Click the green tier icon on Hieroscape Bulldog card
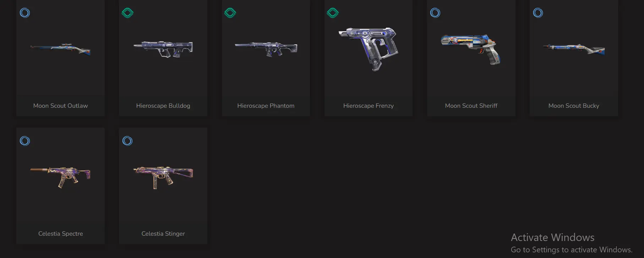The image size is (644, 258). tap(127, 13)
